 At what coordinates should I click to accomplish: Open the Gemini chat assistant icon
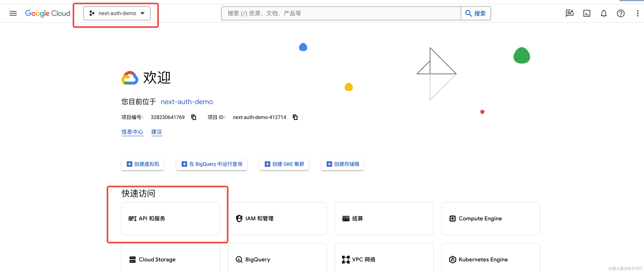coord(569,13)
